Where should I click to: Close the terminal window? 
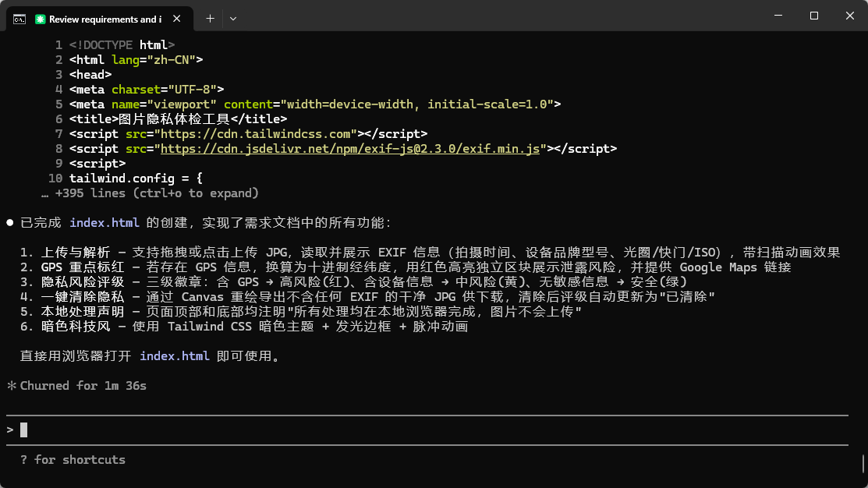(850, 16)
